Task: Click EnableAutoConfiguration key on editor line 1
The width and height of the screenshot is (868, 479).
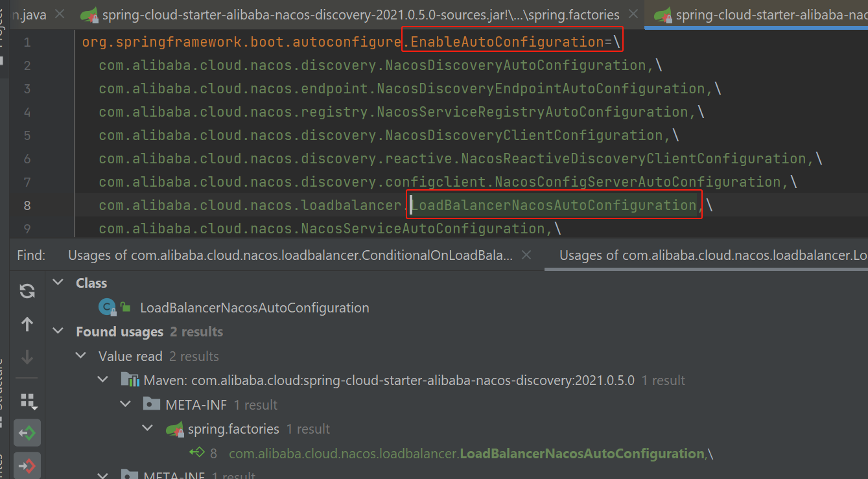Action: point(508,42)
